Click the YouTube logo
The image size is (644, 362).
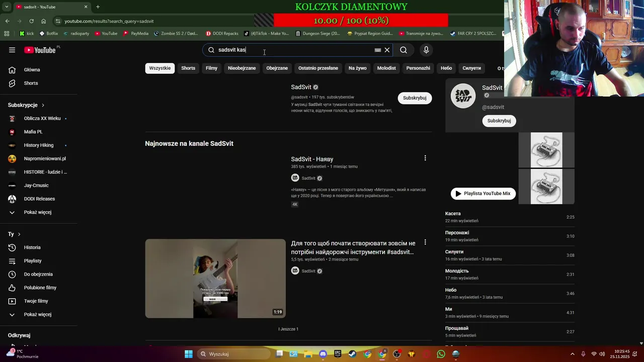(x=40, y=50)
